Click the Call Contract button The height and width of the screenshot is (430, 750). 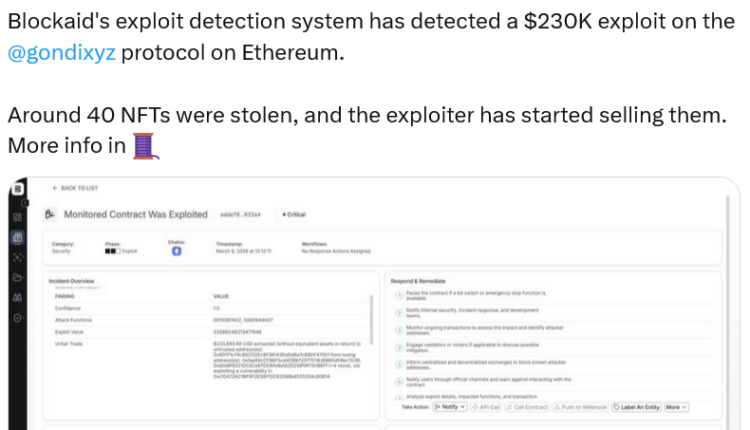click(x=525, y=407)
